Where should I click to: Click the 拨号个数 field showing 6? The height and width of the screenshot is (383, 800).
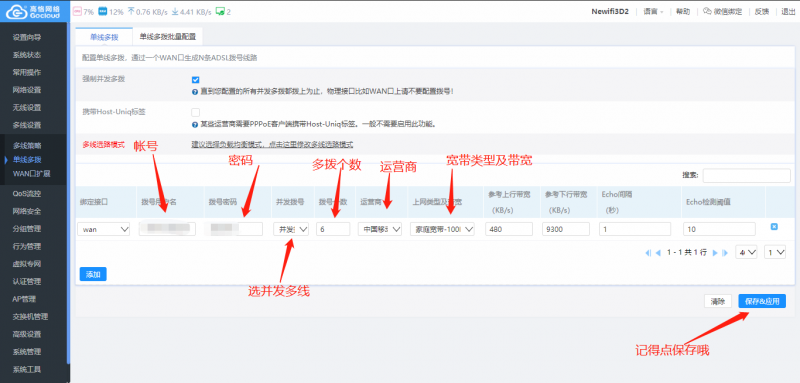(333, 229)
